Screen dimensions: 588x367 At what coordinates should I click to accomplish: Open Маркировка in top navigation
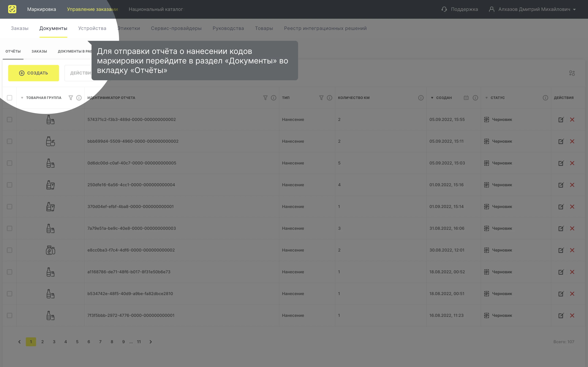(42, 9)
